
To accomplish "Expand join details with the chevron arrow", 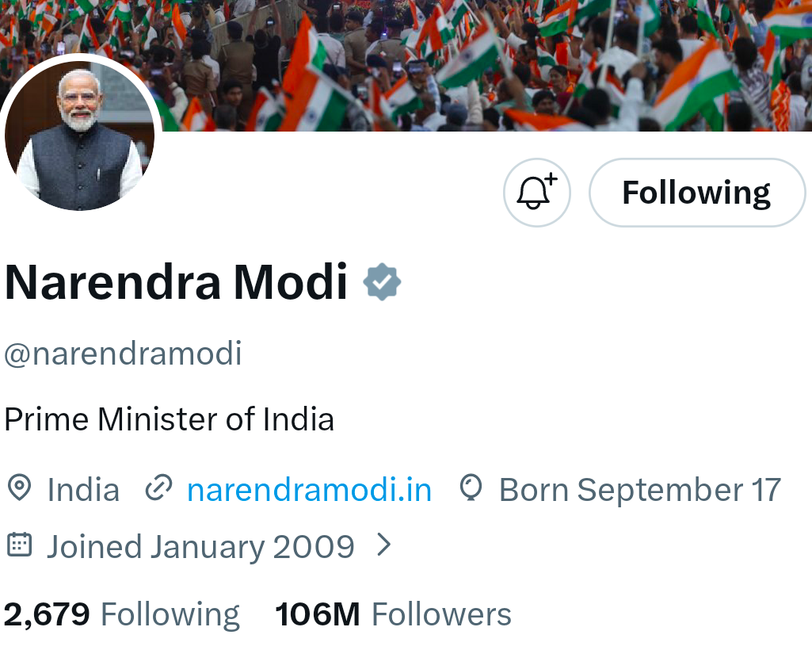I will click(383, 545).
